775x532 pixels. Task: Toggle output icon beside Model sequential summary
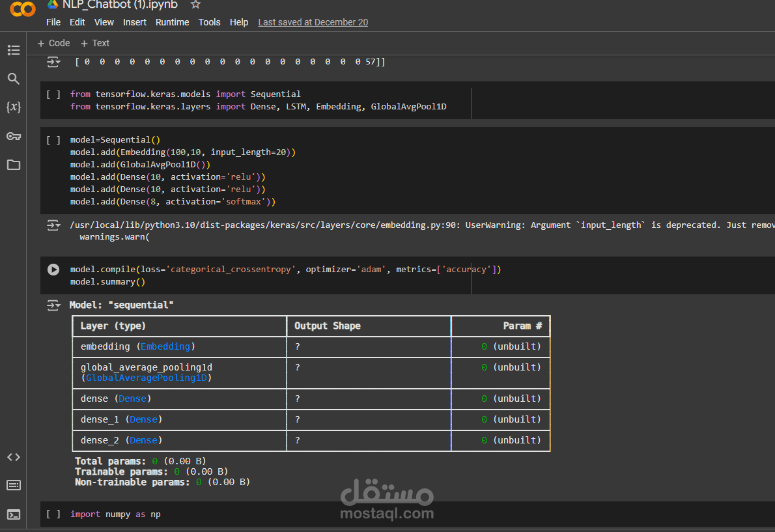pyautogui.click(x=53, y=305)
